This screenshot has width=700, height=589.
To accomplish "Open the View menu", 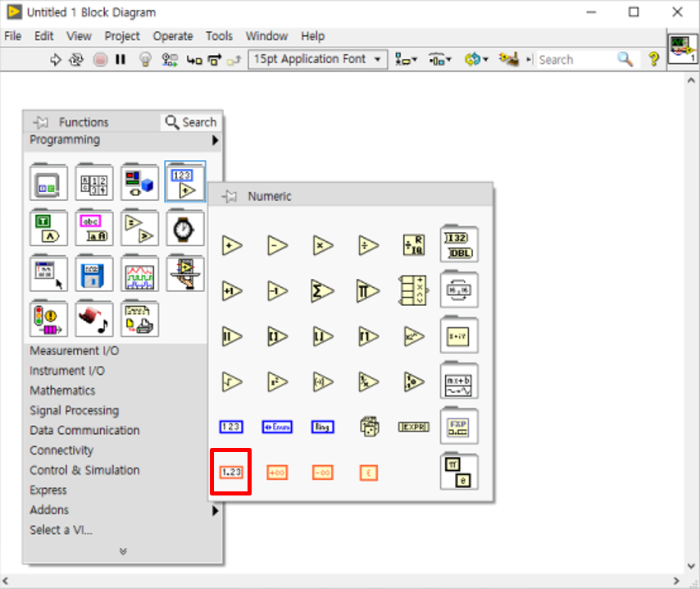I will (79, 36).
